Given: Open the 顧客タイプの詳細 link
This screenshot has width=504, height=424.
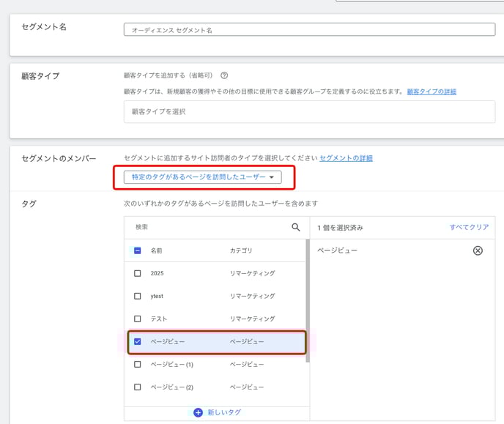Looking at the screenshot, I should [431, 92].
